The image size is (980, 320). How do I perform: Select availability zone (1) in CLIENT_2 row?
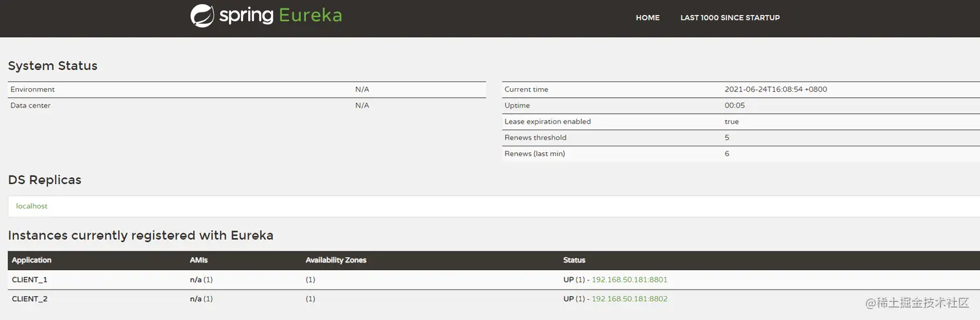310,299
